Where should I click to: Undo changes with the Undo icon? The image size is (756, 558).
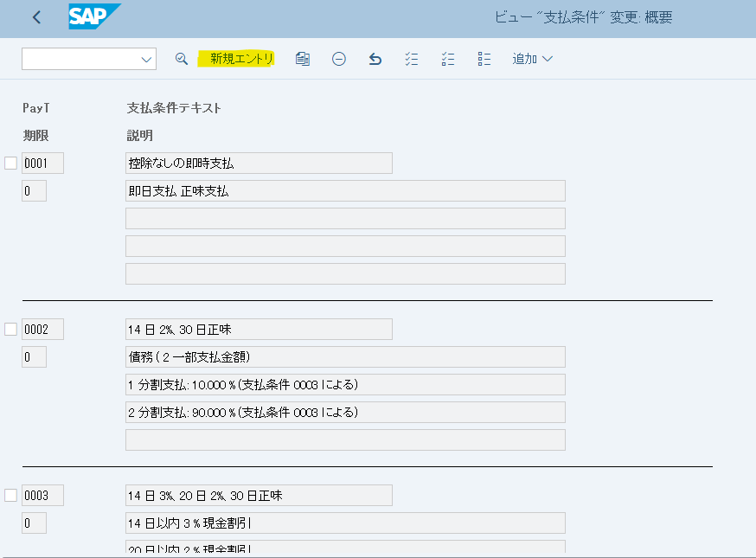coord(375,58)
